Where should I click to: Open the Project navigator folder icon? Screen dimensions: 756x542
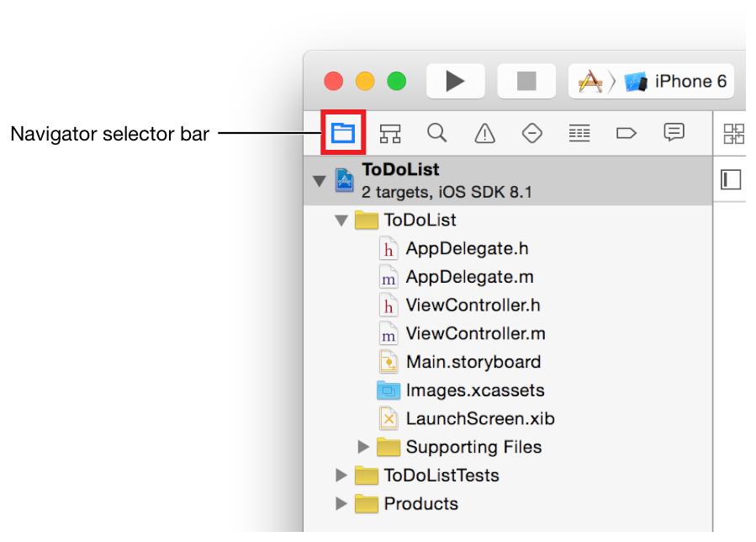click(342, 133)
